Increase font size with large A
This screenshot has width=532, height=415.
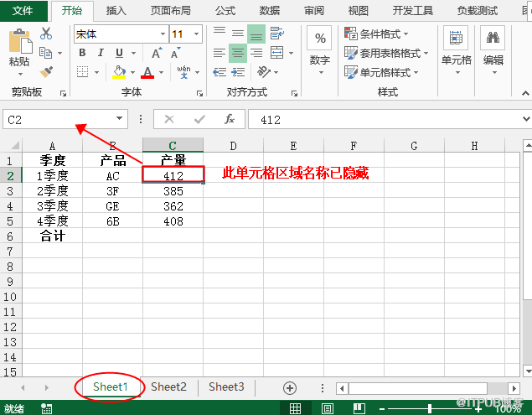pyautogui.click(x=157, y=53)
